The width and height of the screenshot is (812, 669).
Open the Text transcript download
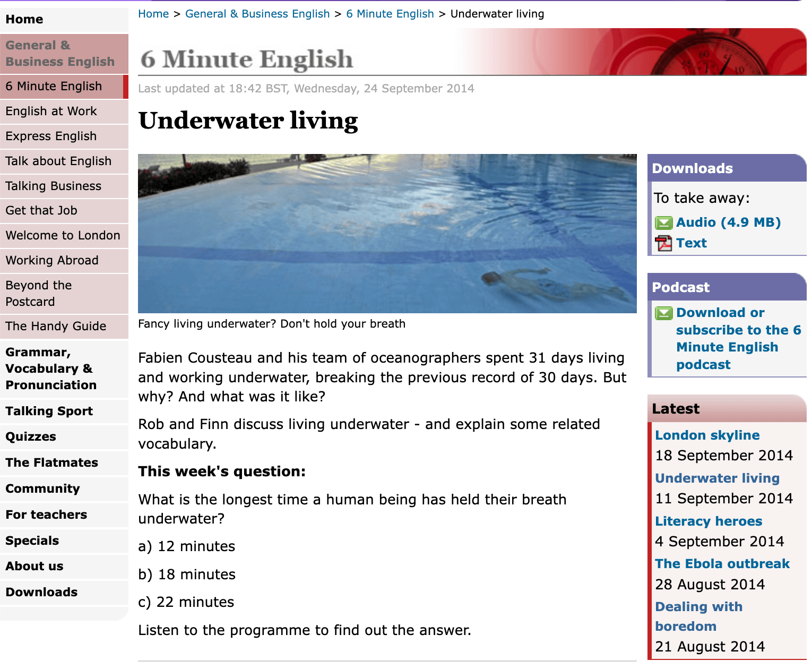(x=691, y=243)
